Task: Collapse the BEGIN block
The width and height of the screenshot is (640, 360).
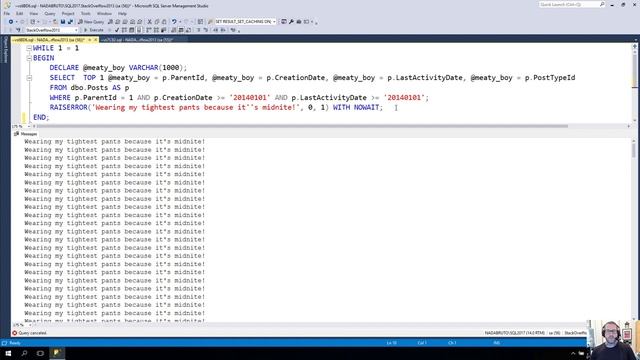Action: tap(29, 58)
